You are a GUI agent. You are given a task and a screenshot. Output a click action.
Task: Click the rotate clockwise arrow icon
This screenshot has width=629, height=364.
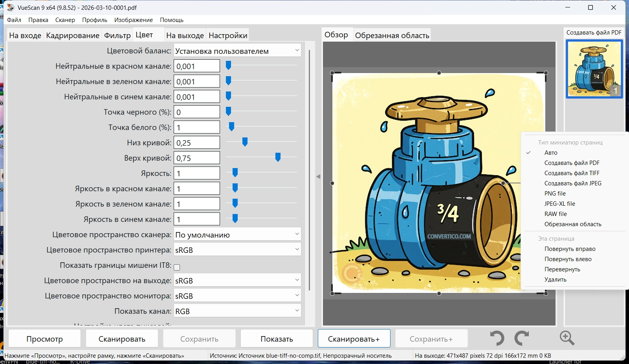pos(522,338)
